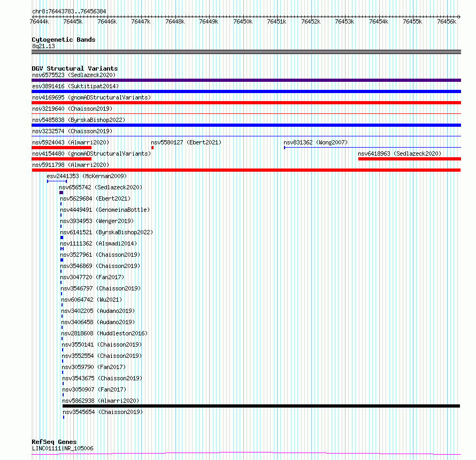
Task: Select the purple nsv6575523 variant bar
Action: (246, 80)
